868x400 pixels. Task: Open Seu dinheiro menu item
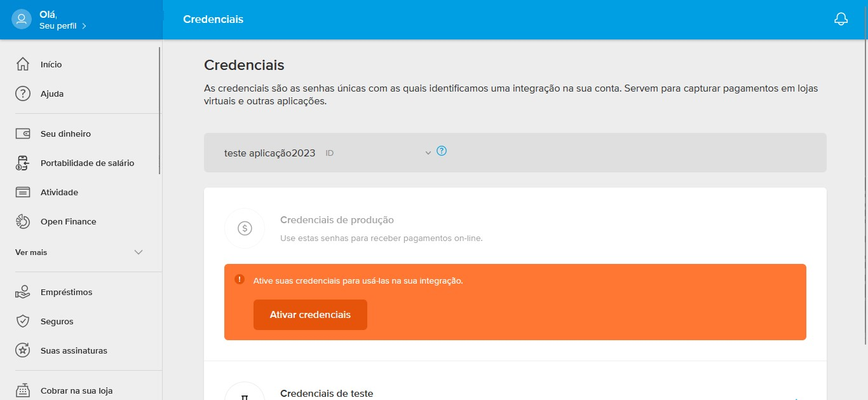point(65,134)
